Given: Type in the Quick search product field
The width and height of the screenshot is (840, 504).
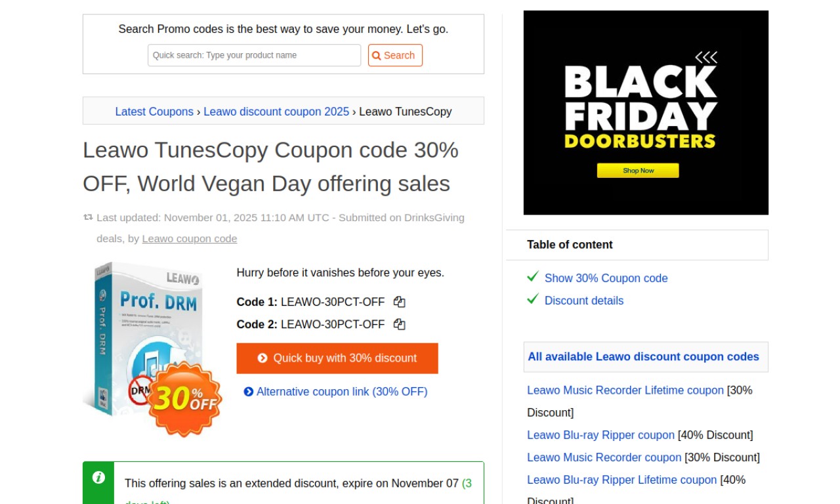Looking at the screenshot, I should (254, 55).
